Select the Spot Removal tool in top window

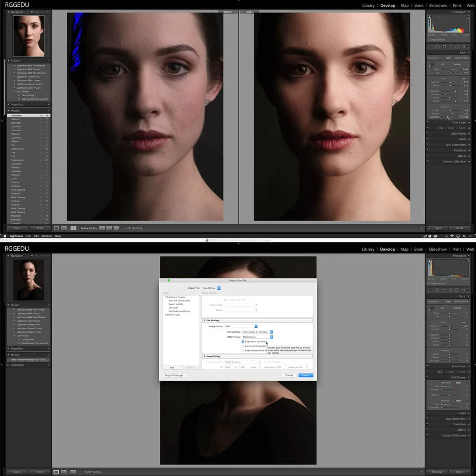click(438, 46)
